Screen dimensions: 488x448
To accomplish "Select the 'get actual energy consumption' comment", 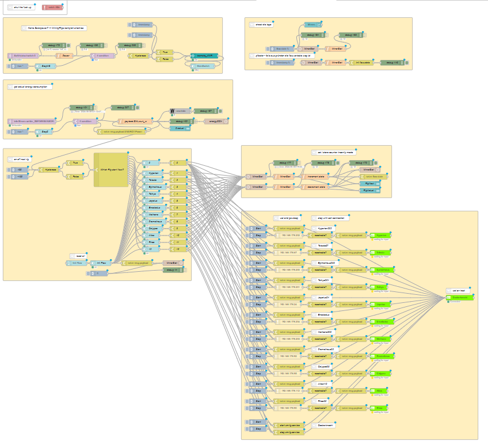I will (28, 86).
